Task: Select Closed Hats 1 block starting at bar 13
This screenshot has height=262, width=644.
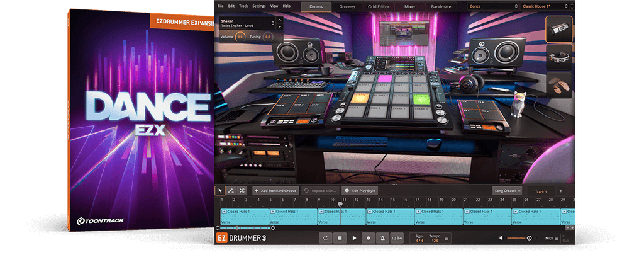Action: (x=390, y=217)
